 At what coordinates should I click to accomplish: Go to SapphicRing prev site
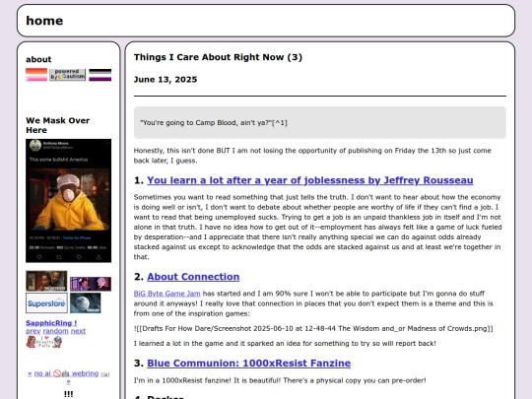(x=33, y=331)
